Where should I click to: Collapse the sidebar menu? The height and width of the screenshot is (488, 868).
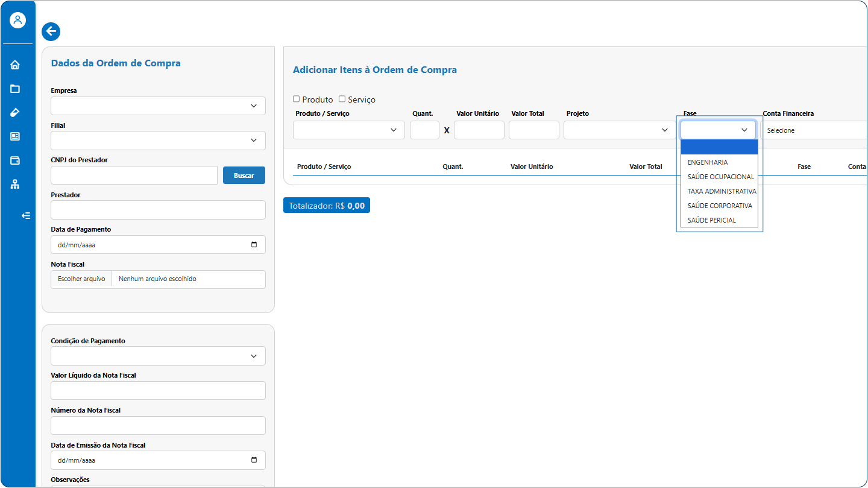pyautogui.click(x=26, y=215)
